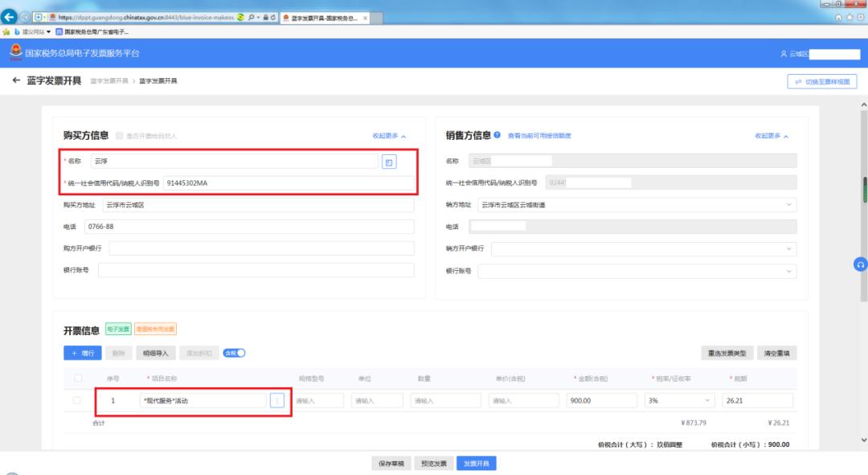Image resolution: width=868 pixels, height=475 pixels.
Task: Open the 税率/征收率 3% dropdown
Action: pyautogui.click(x=679, y=400)
